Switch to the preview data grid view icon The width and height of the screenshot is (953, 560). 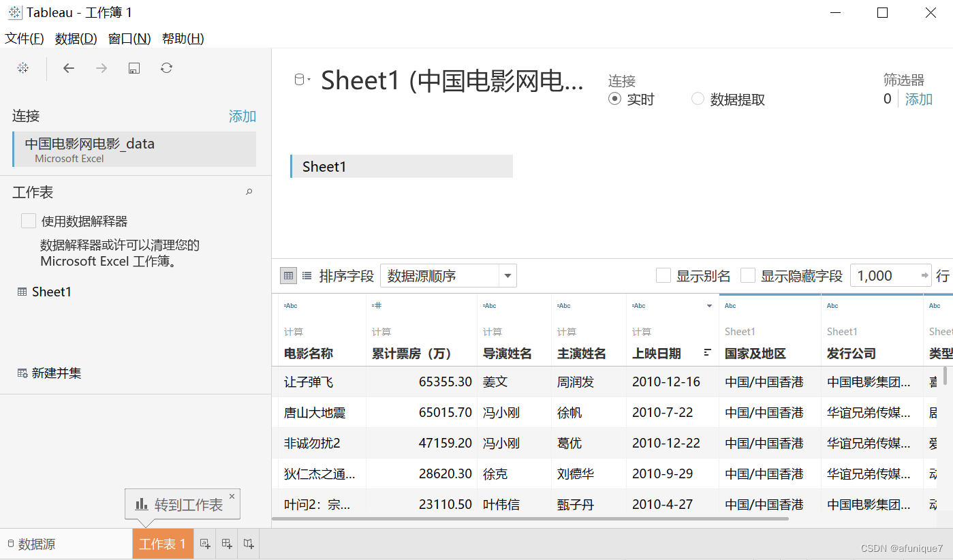pos(289,276)
